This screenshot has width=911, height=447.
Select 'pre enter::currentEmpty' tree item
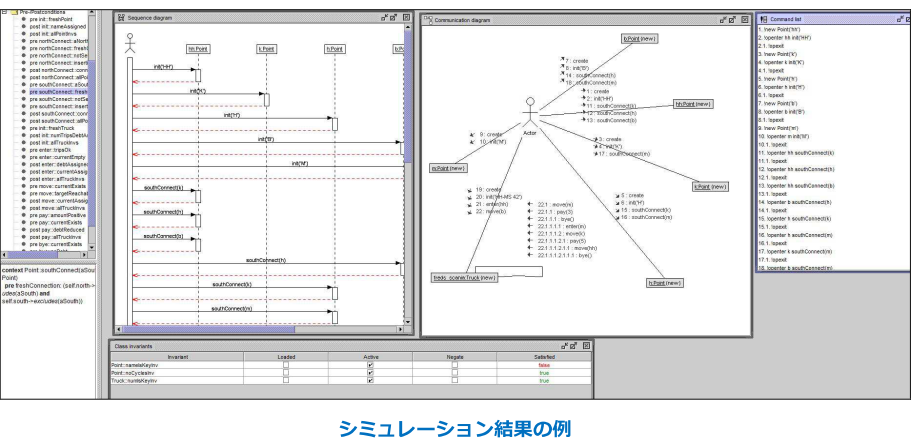(57, 157)
